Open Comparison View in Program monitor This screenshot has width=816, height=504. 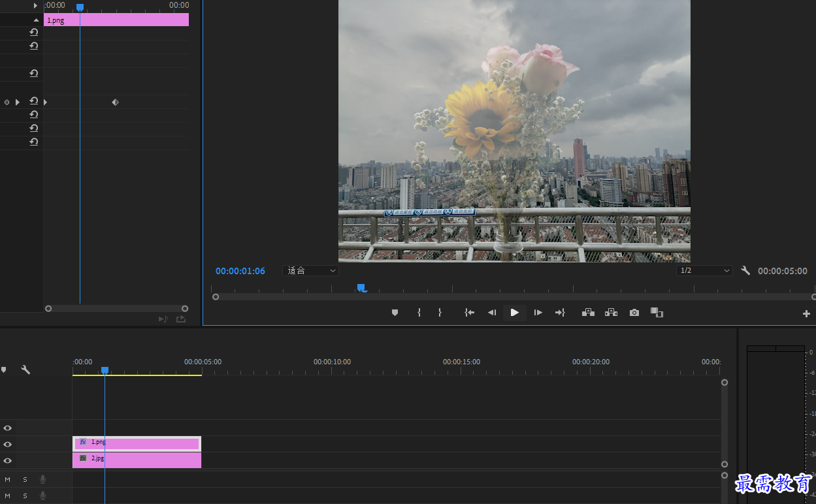click(x=657, y=313)
